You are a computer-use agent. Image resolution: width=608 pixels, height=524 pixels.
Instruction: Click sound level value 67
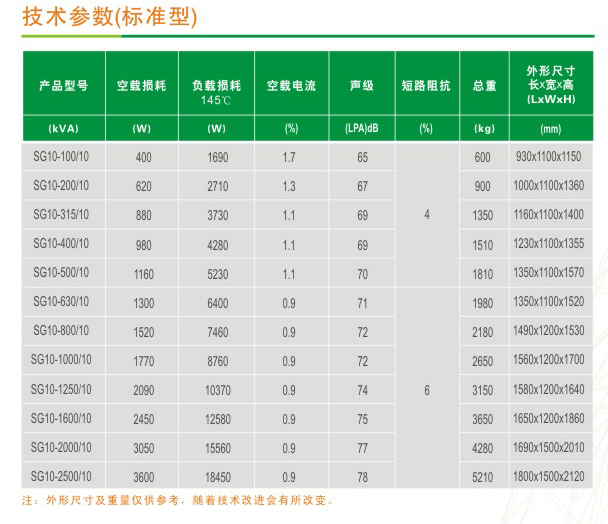[363, 187]
